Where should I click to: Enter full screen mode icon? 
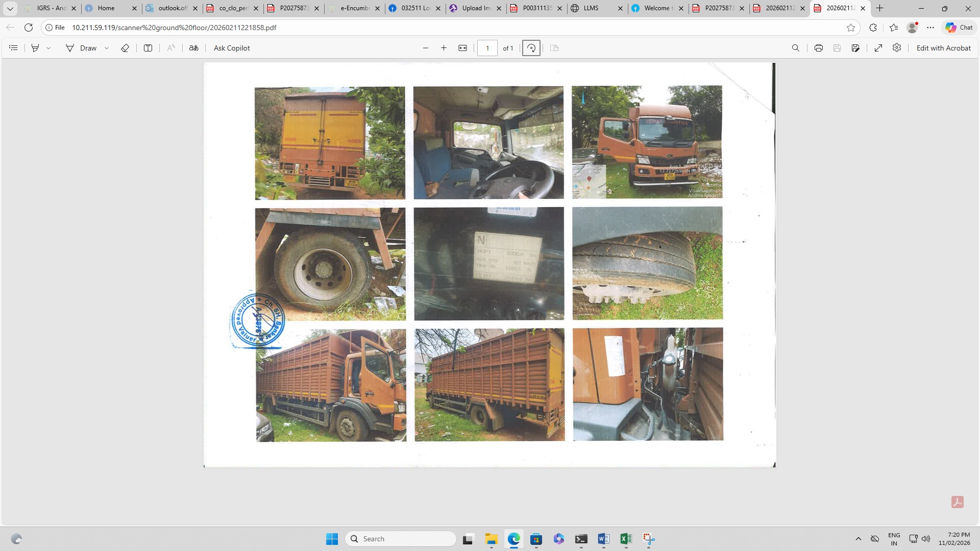[878, 48]
